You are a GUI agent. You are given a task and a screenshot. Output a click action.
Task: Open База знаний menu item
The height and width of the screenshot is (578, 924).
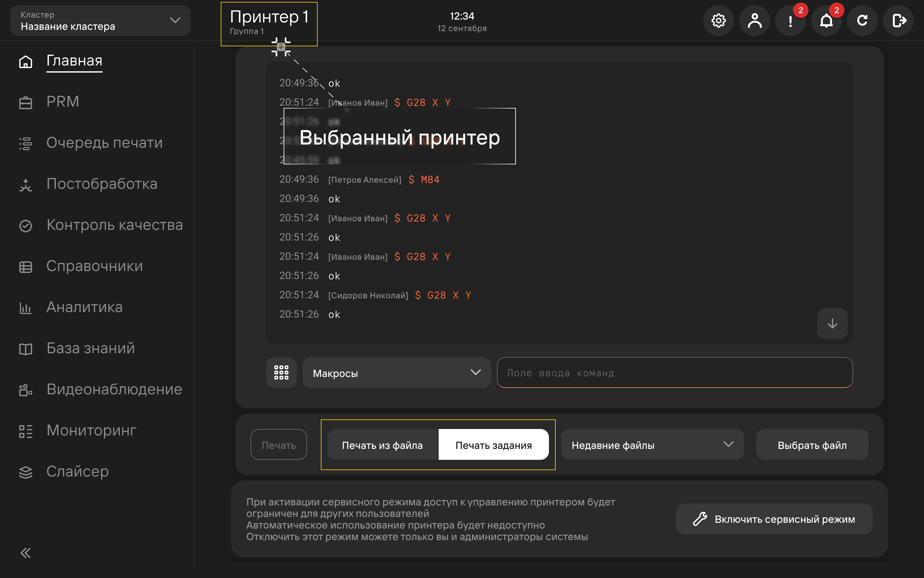click(90, 348)
